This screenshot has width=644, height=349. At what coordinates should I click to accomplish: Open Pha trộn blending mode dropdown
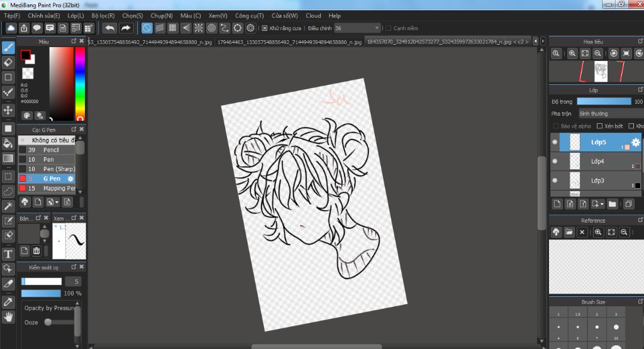coord(611,113)
